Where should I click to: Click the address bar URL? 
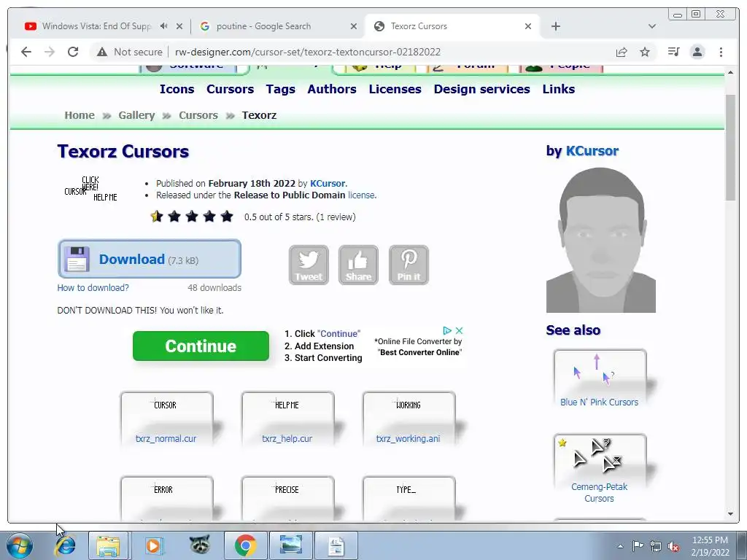[x=308, y=52]
